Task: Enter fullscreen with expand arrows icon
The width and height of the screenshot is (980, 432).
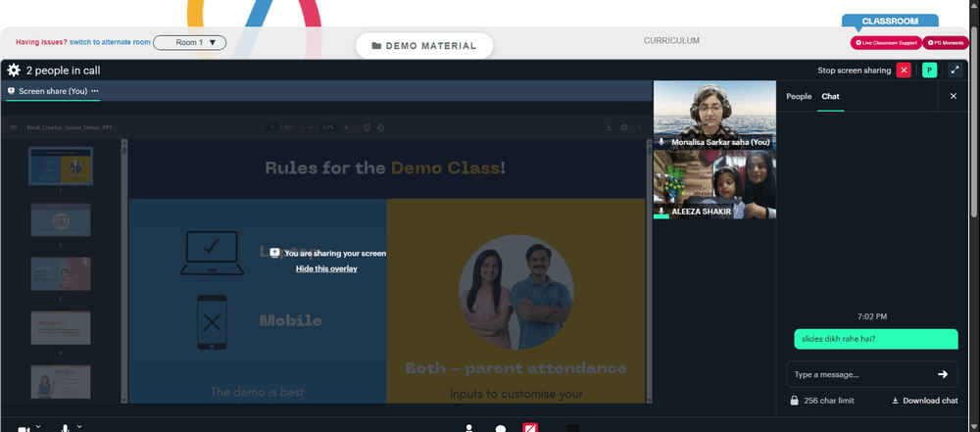Action: pyautogui.click(x=955, y=70)
